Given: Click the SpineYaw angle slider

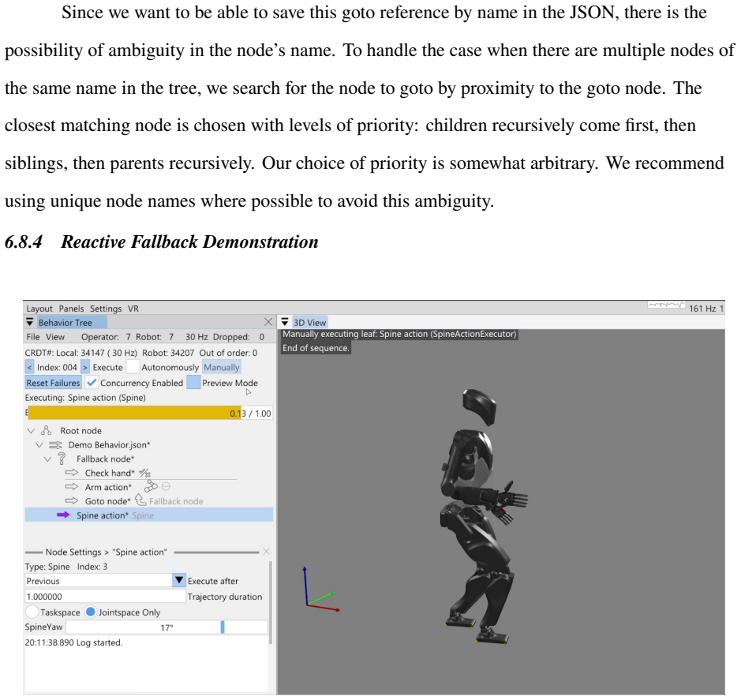Looking at the screenshot, I should pos(167,627).
